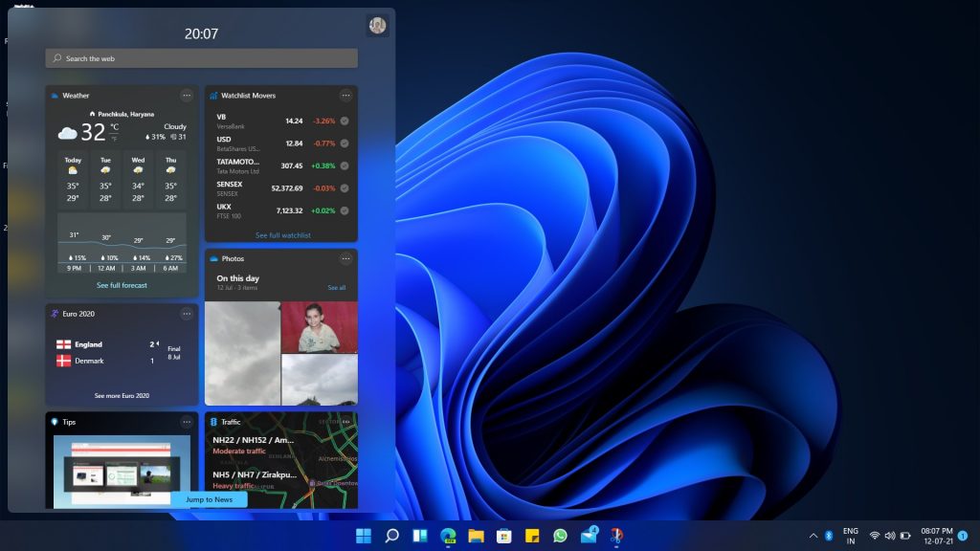The height and width of the screenshot is (551, 980).
Task: Open the See full forecast link
Action: pos(121,285)
